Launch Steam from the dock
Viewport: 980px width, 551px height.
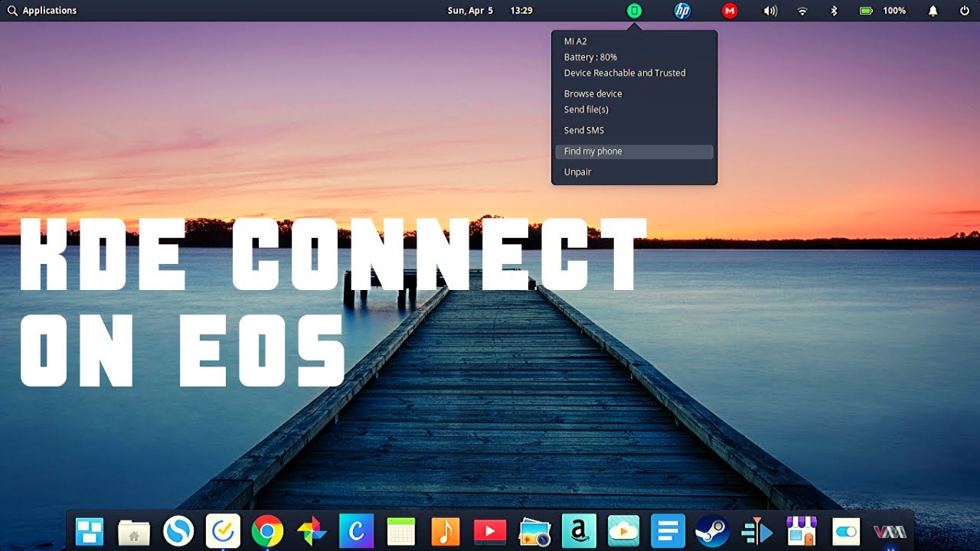tap(712, 530)
